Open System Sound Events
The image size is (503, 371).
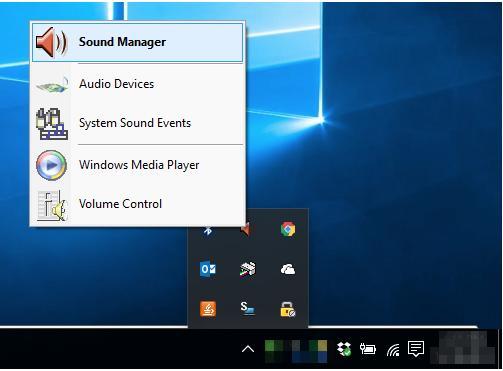click(x=137, y=123)
